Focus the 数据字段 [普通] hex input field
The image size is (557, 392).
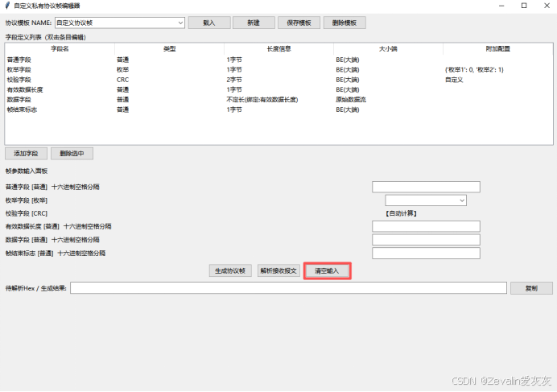click(426, 240)
